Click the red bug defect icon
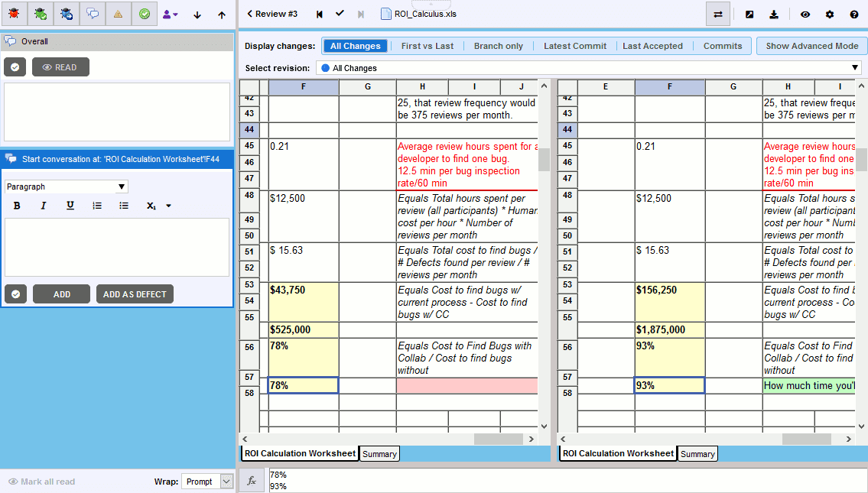This screenshot has height=493, width=868. (x=14, y=14)
